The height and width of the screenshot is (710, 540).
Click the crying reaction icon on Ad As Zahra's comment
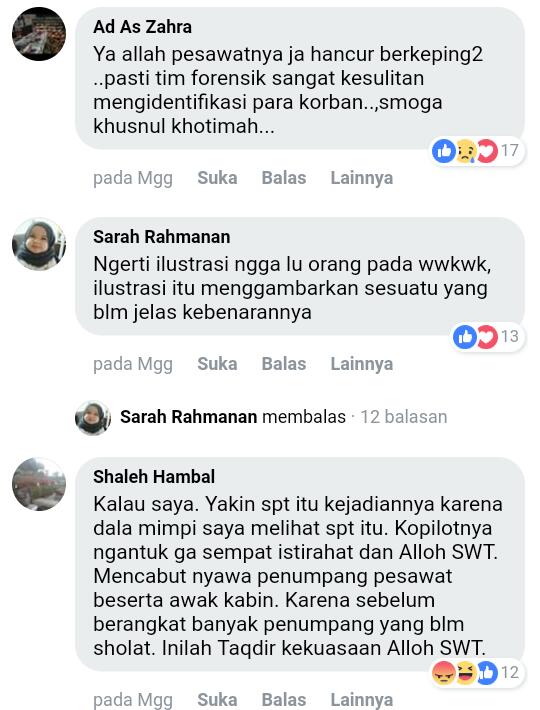tap(466, 151)
